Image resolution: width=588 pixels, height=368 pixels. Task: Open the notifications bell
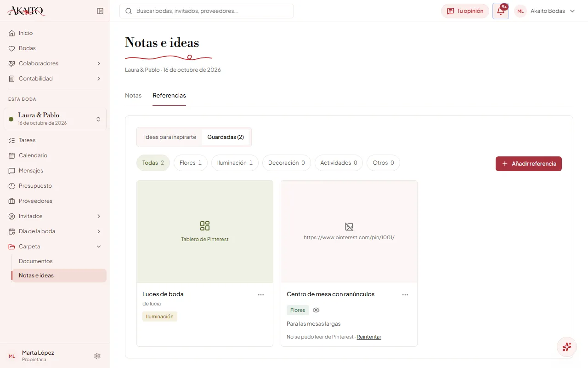(x=501, y=11)
